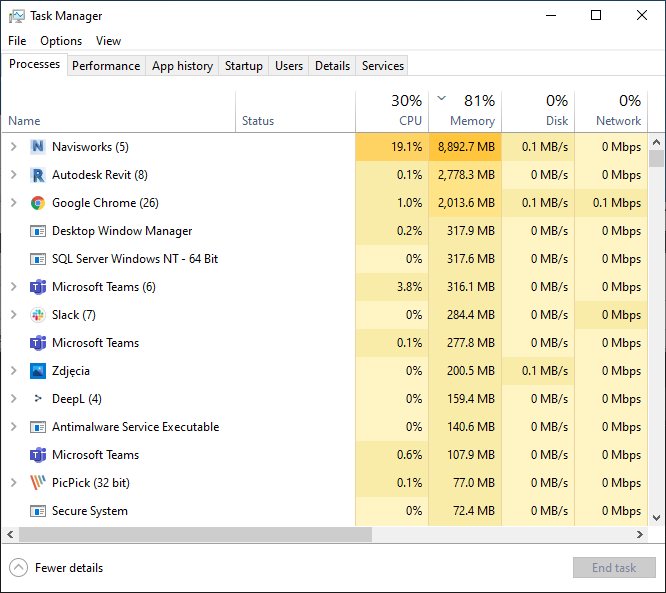Switch to the Performance tab
Screen dimensions: 666x593
click(106, 66)
